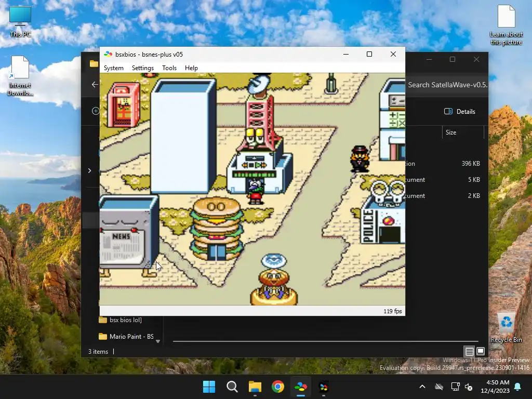
Task: Click the bsnes-plus title bar app icon
Action: pyautogui.click(x=108, y=54)
